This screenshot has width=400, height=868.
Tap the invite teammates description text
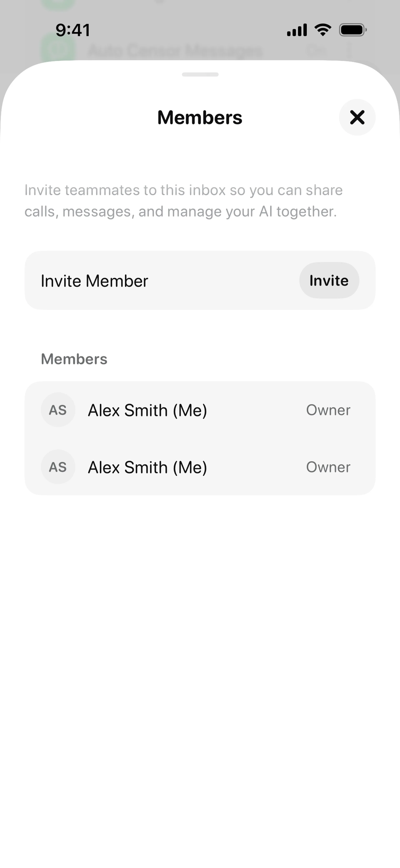click(184, 201)
